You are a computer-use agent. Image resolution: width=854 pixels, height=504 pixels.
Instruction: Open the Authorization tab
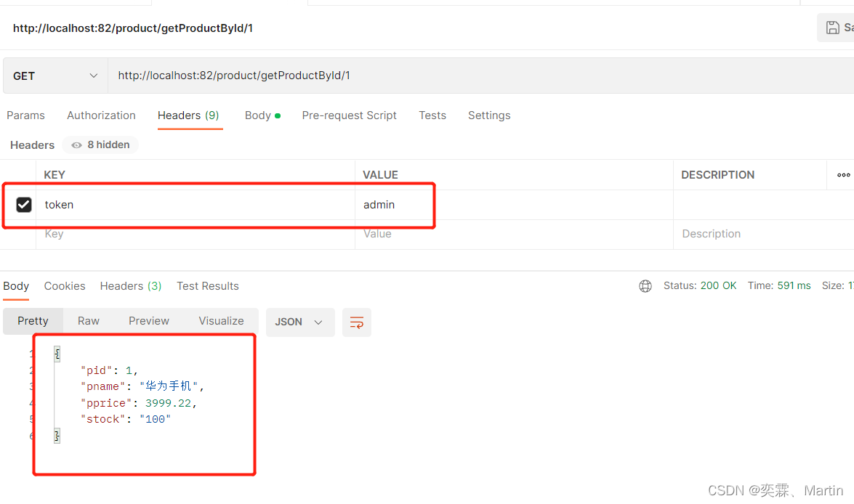point(101,115)
